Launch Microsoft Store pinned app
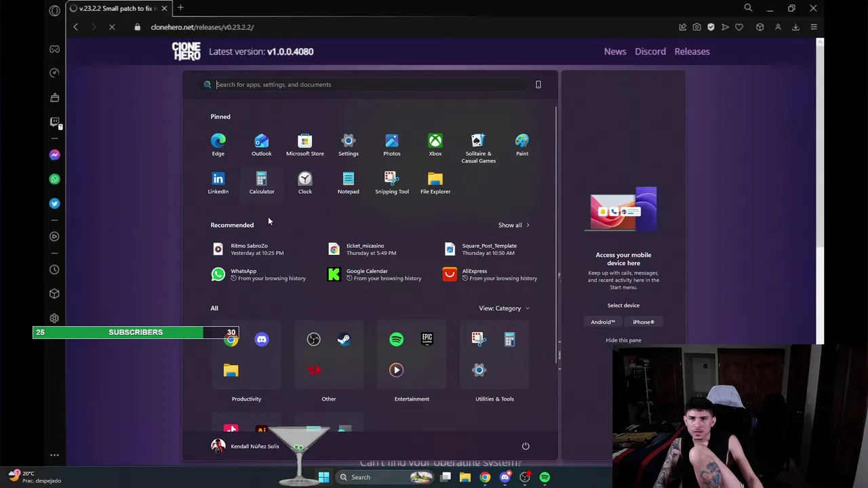This screenshot has height=488, width=868. [304, 144]
